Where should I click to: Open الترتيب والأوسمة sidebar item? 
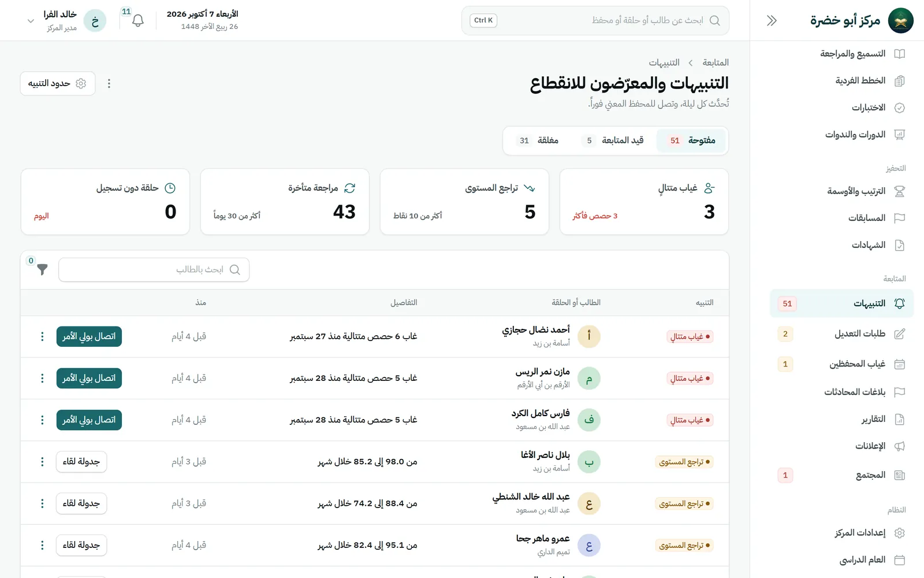point(842,191)
